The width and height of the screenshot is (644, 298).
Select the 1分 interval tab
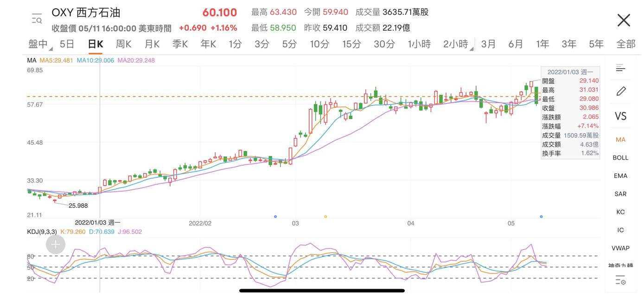[235, 44]
